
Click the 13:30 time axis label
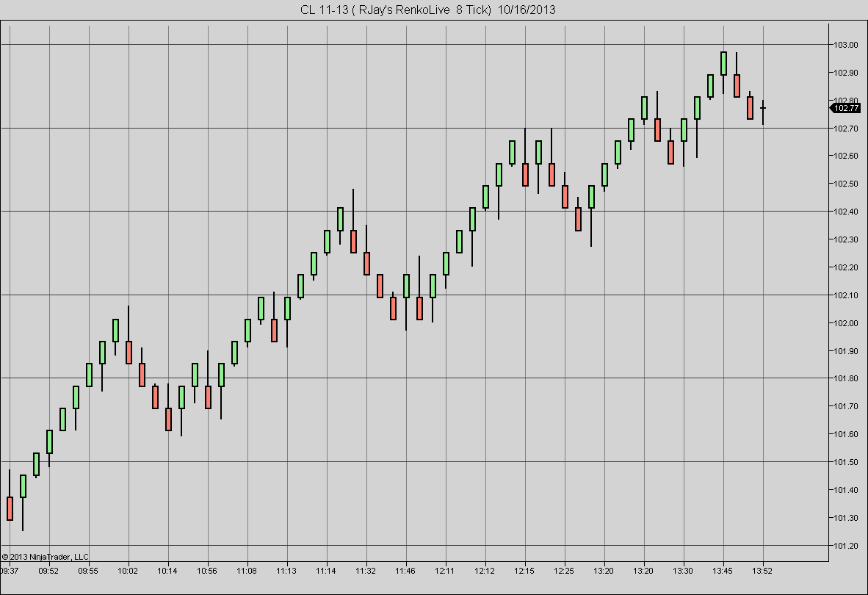[x=682, y=571]
